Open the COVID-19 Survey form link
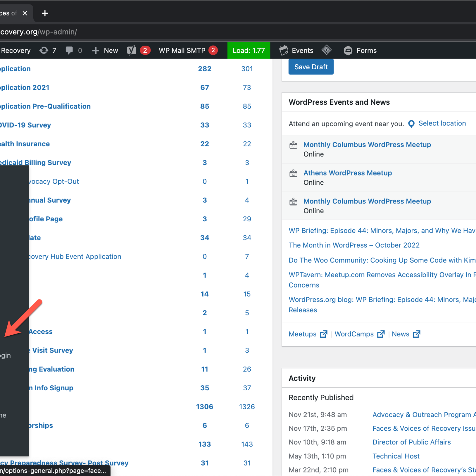The width and height of the screenshot is (476, 476). [26, 125]
